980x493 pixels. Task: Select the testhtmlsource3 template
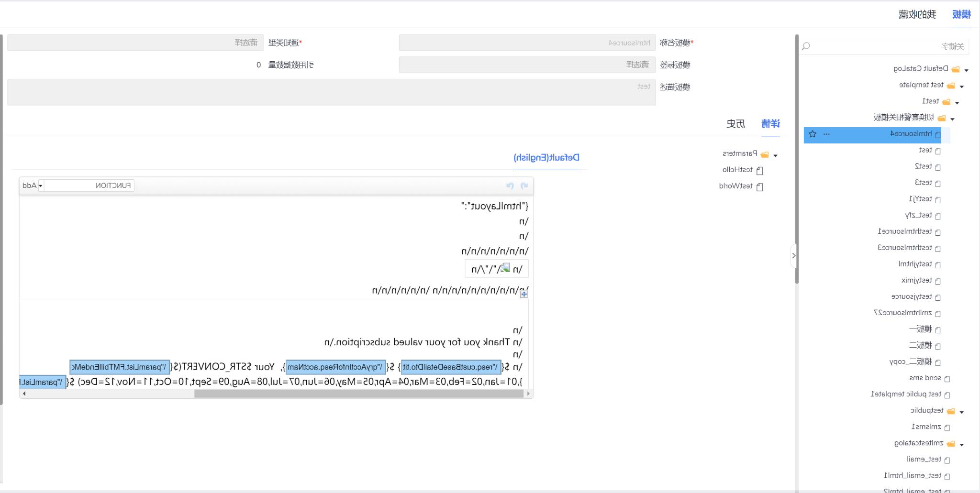[x=904, y=248]
